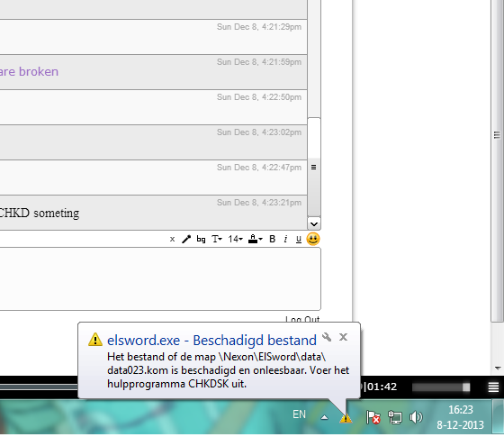Toggle bold formatting in chat toolbar

272,239
